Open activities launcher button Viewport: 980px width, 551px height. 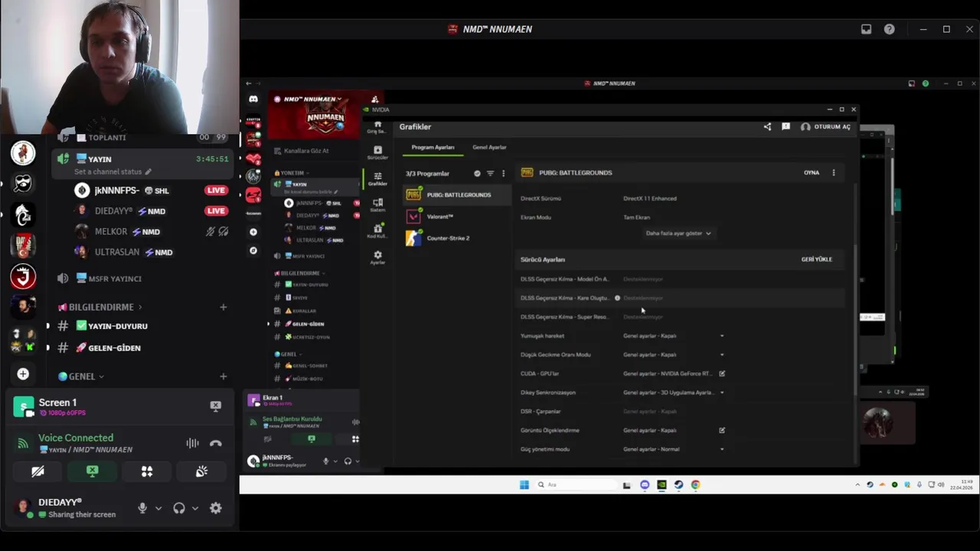click(x=147, y=471)
